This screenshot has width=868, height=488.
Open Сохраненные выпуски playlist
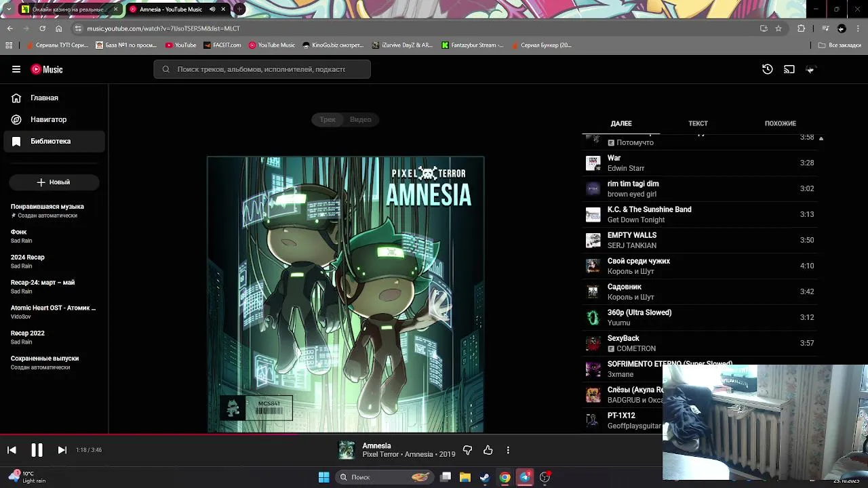[54, 363]
